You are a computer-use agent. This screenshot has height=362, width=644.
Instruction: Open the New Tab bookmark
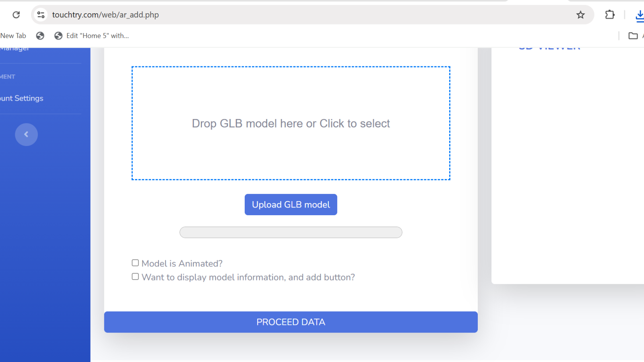coord(13,36)
